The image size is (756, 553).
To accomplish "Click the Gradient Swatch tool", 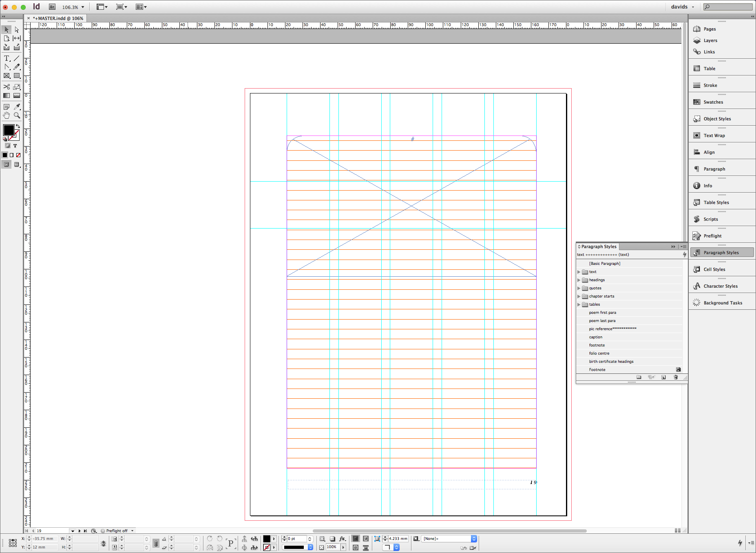I will (7, 95).
